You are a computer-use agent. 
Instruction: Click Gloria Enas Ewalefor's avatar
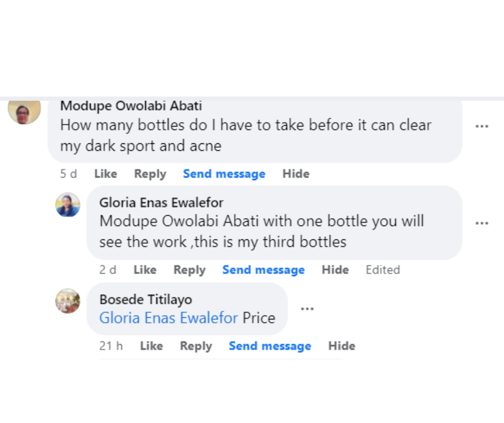point(68,205)
